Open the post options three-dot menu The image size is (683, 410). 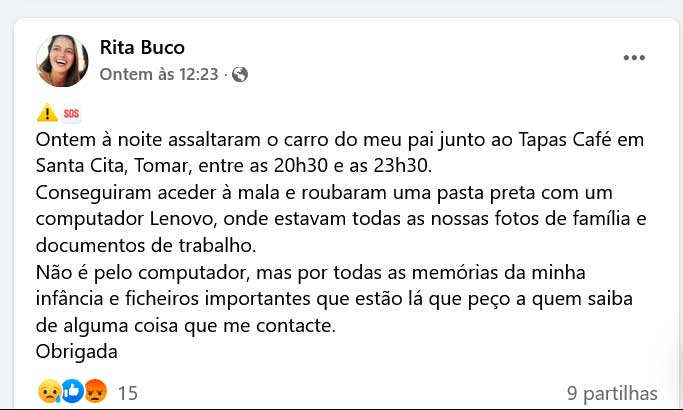634,58
